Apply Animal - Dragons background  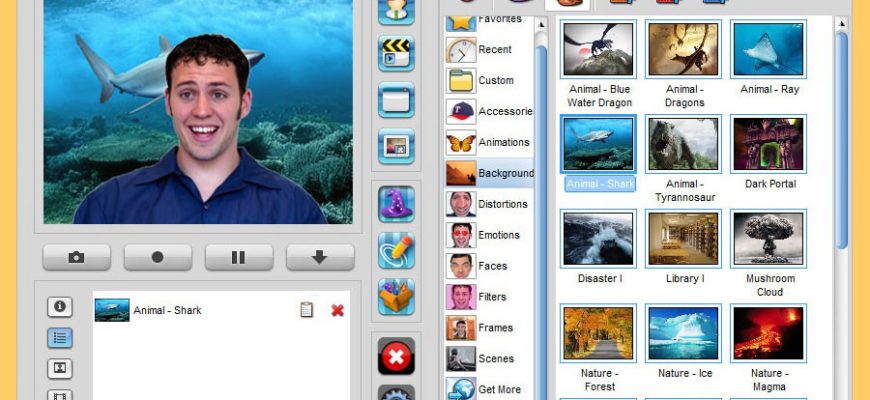[684, 49]
